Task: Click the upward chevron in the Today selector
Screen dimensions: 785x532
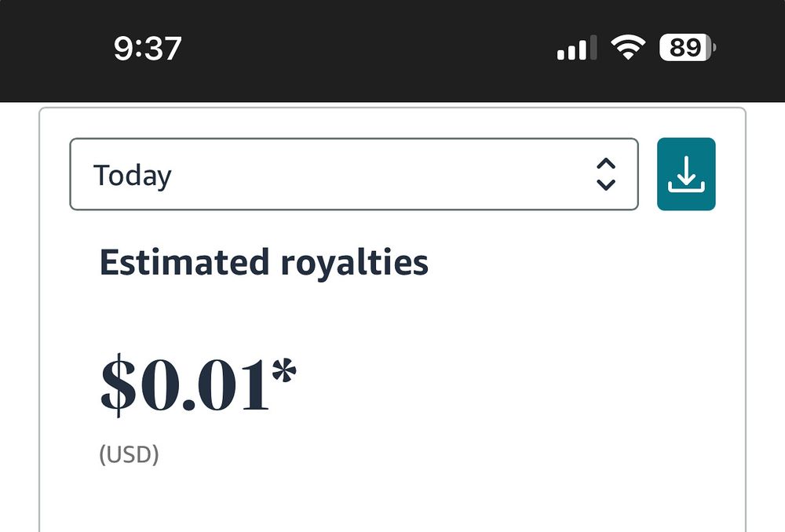Action: [606, 164]
